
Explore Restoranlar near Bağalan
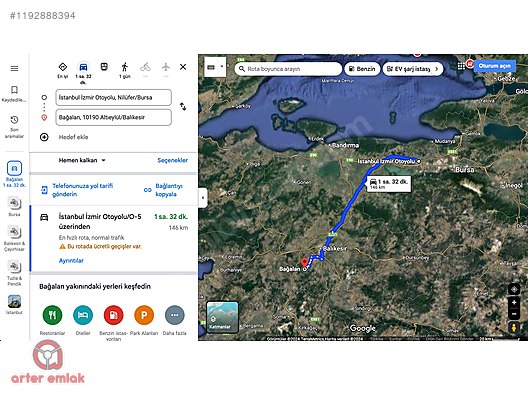coord(52,320)
